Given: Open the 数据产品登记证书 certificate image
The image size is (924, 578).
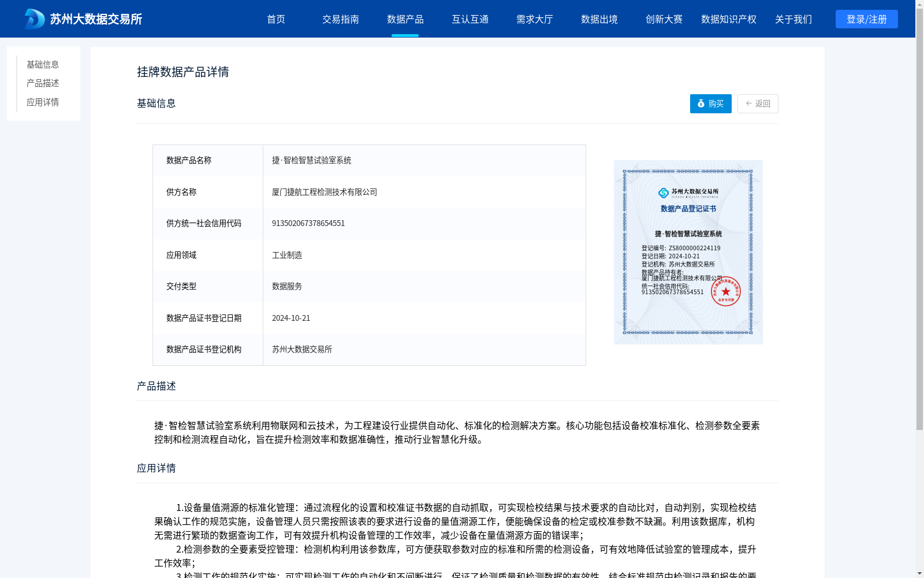Looking at the screenshot, I should coord(688,252).
